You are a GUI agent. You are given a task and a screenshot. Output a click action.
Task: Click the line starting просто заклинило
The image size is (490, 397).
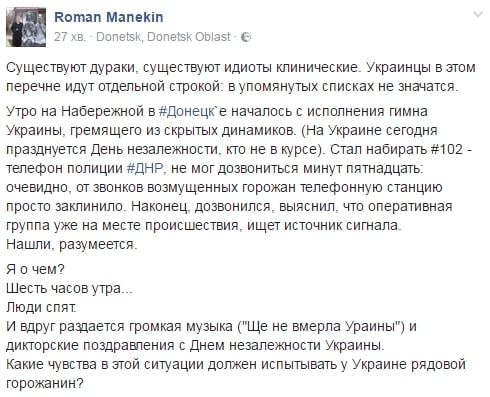point(229,206)
